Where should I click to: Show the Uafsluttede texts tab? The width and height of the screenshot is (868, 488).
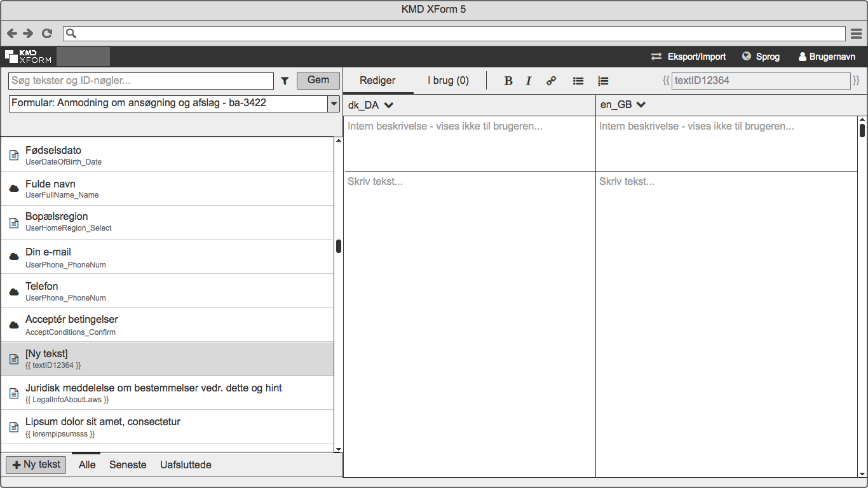(x=186, y=464)
